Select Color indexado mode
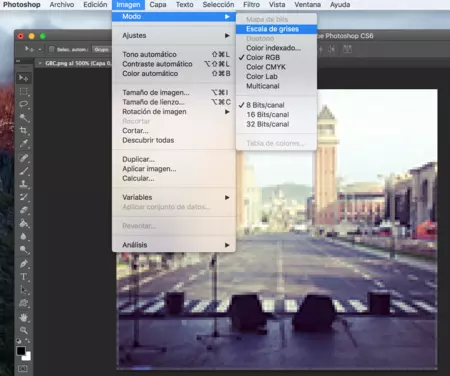This screenshot has height=376, width=450. coord(276,48)
